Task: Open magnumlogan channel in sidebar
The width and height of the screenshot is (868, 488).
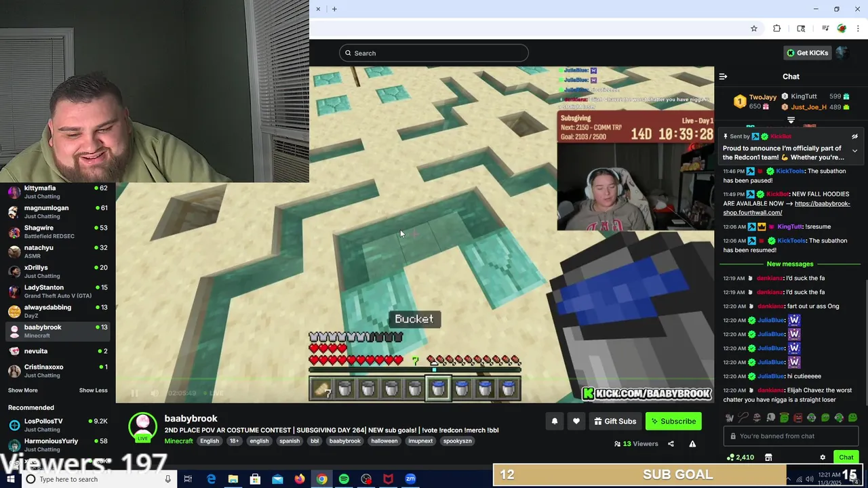Action: point(58,212)
